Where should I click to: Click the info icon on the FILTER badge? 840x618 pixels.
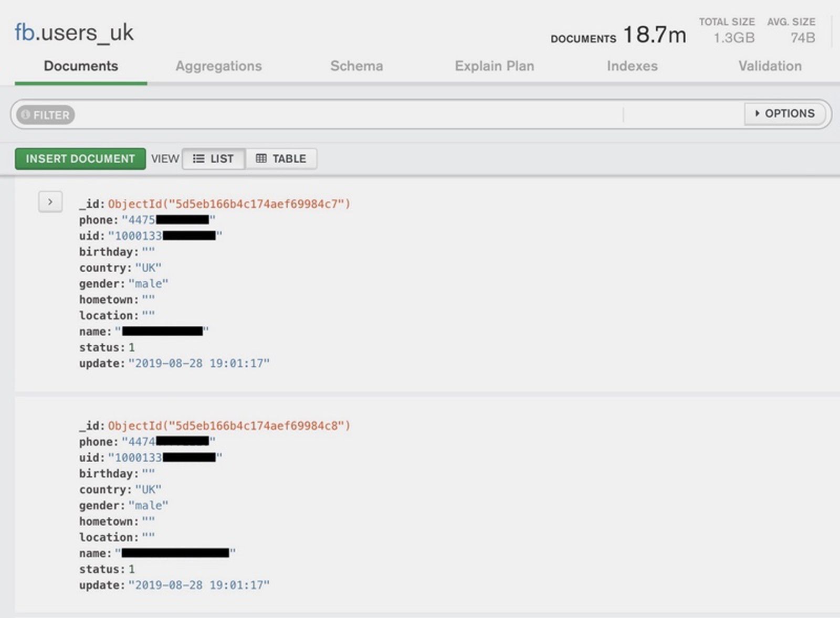(x=26, y=115)
